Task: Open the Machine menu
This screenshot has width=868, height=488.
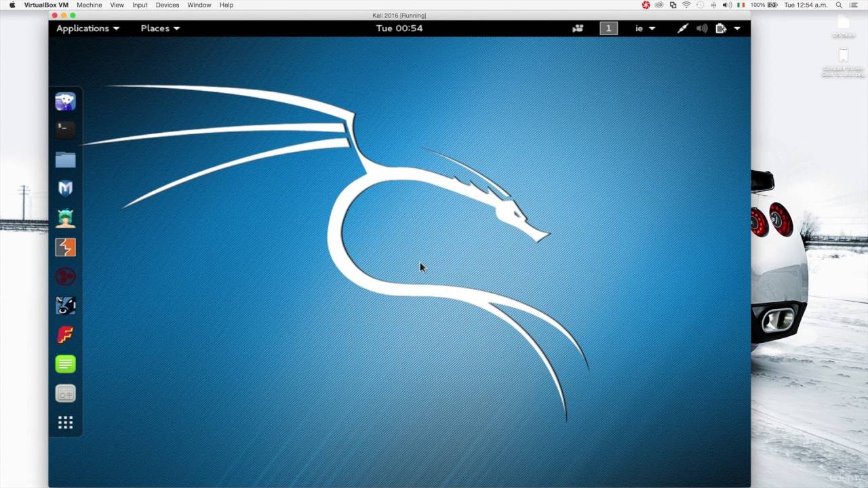Action: [89, 5]
